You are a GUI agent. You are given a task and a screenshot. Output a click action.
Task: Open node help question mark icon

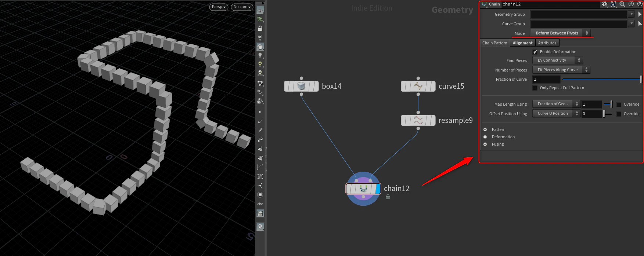click(x=640, y=4)
